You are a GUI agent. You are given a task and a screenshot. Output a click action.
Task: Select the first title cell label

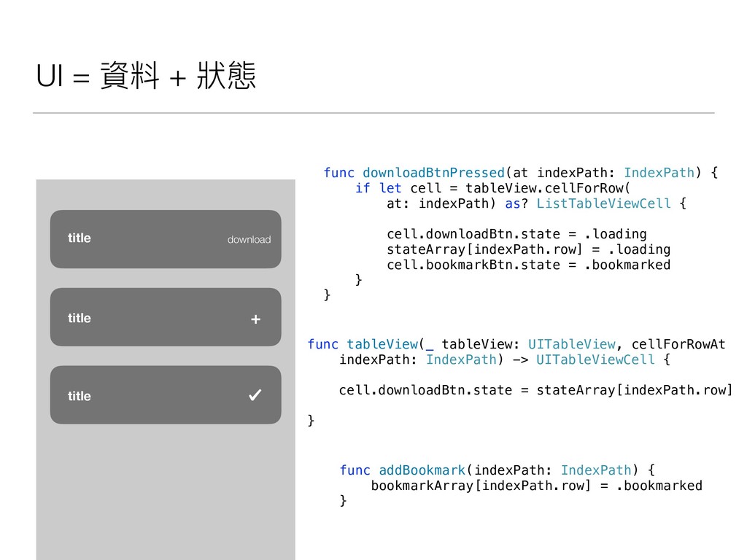79,238
